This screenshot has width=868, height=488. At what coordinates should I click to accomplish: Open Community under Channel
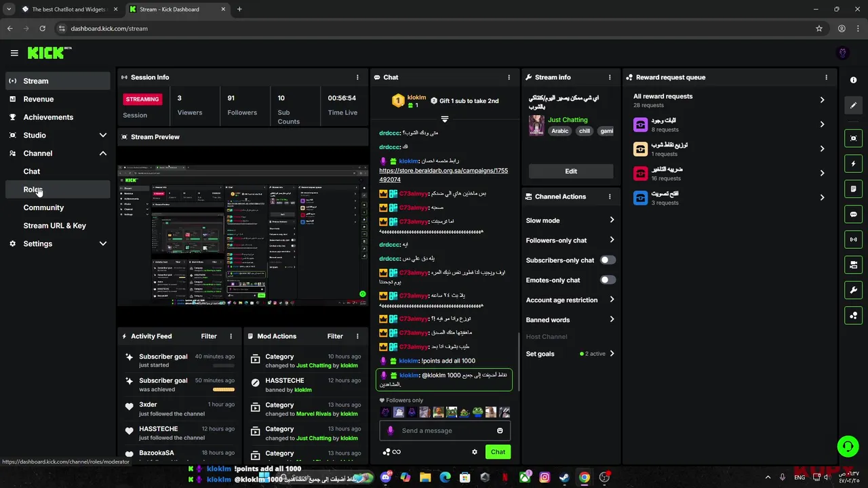58,207
